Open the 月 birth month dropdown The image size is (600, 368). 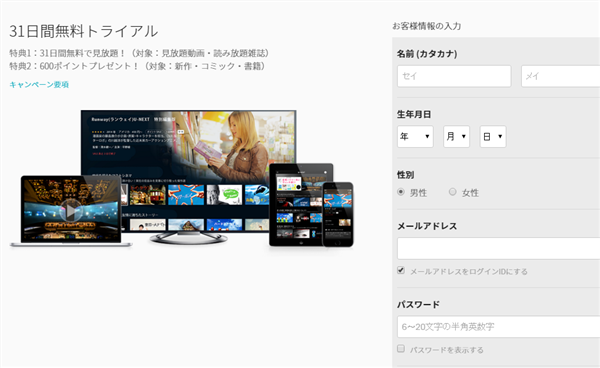tap(457, 137)
